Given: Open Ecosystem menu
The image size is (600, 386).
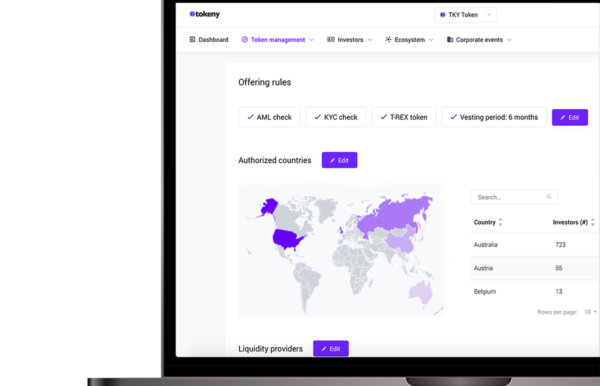Looking at the screenshot, I should pos(409,40).
